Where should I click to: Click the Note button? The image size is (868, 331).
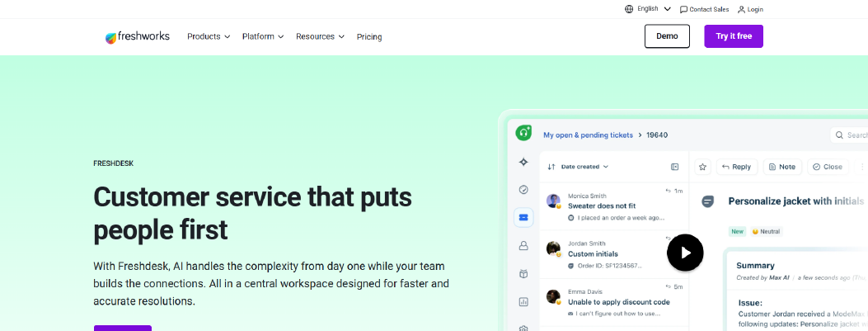[x=782, y=167]
